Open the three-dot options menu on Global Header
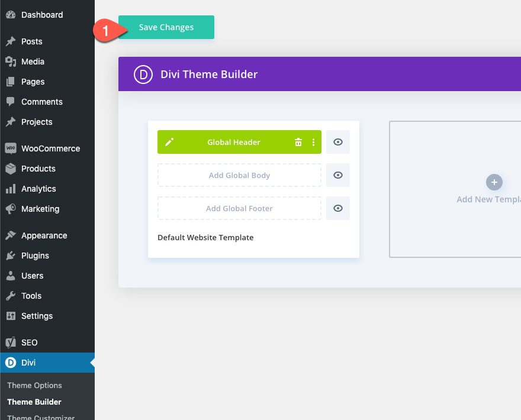 313,142
